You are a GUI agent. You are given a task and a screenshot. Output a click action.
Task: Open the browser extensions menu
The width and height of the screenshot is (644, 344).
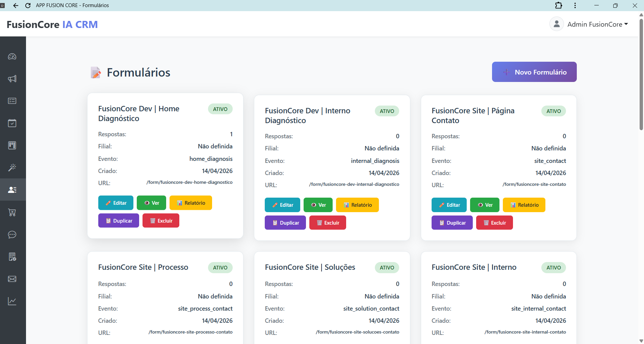[x=559, y=5]
